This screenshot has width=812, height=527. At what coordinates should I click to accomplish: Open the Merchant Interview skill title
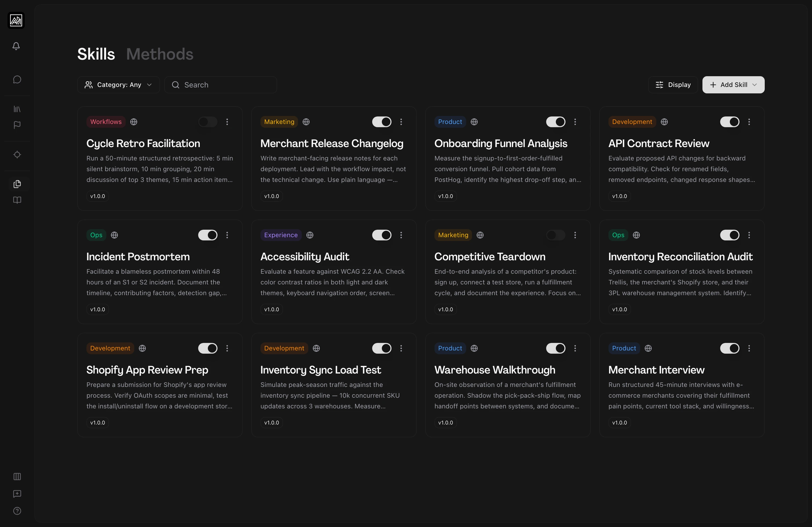[656, 370]
